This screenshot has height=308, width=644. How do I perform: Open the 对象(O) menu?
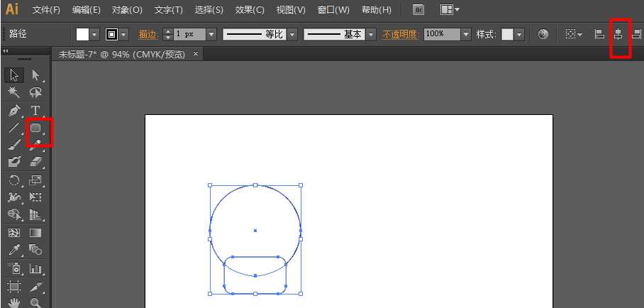point(128,10)
